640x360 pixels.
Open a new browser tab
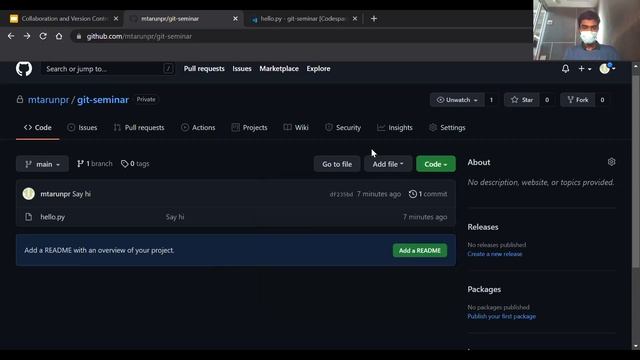point(374,18)
